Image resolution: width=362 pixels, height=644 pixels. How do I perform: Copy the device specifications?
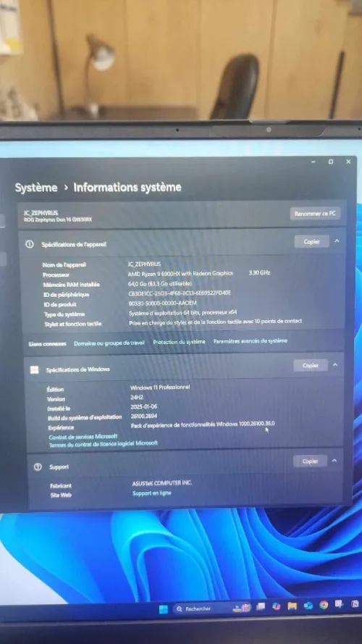(x=311, y=241)
